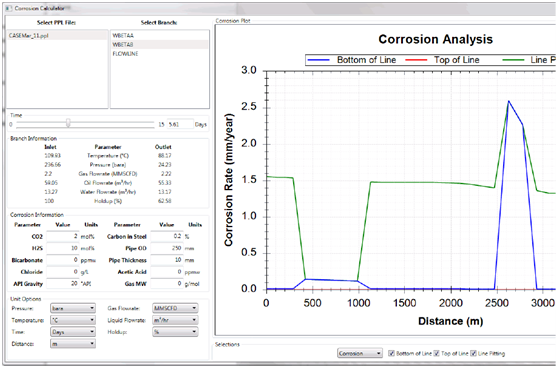Click the Chloride value field
Viewport: 558px width, 368px height.
[63, 272]
